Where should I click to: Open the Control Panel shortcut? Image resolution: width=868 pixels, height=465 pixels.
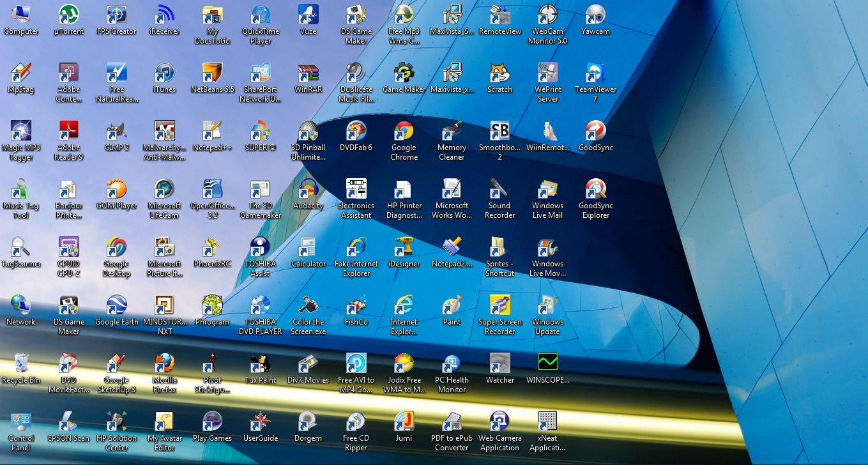(x=22, y=423)
